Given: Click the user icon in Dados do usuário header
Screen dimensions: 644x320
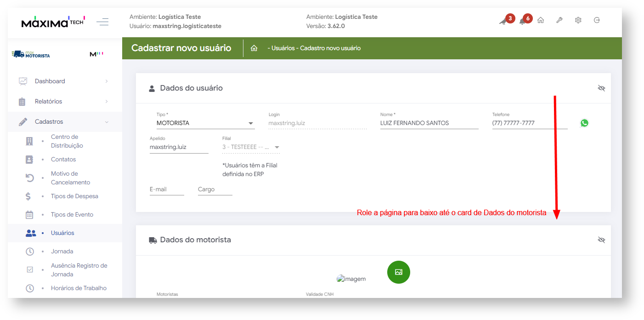Looking at the screenshot, I should (152, 89).
